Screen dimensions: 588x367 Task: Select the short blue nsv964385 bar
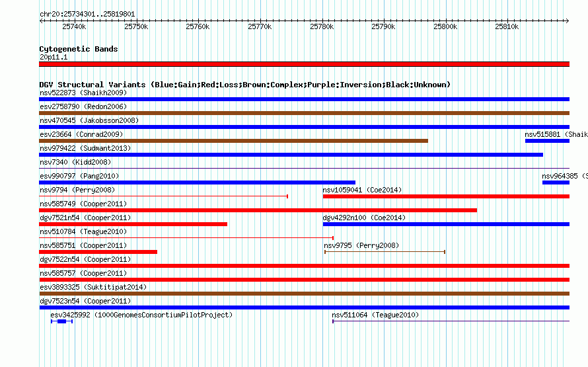coord(556,183)
